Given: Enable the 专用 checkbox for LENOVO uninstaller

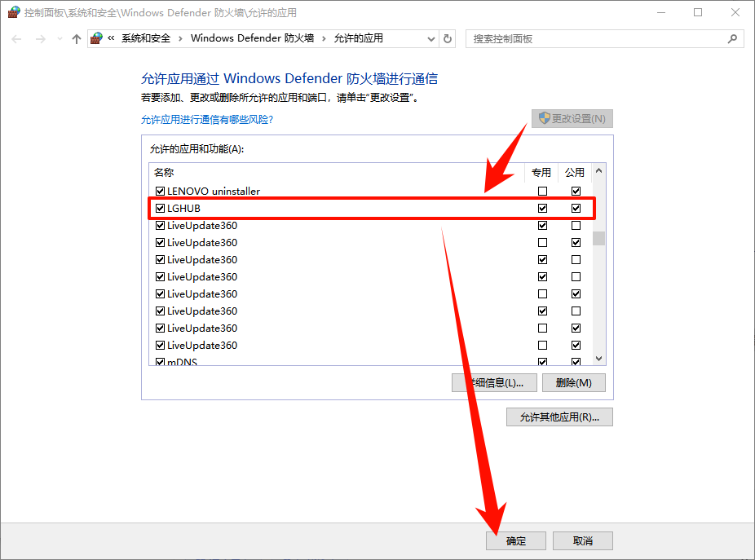Looking at the screenshot, I should pyautogui.click(x=542, y=191).
